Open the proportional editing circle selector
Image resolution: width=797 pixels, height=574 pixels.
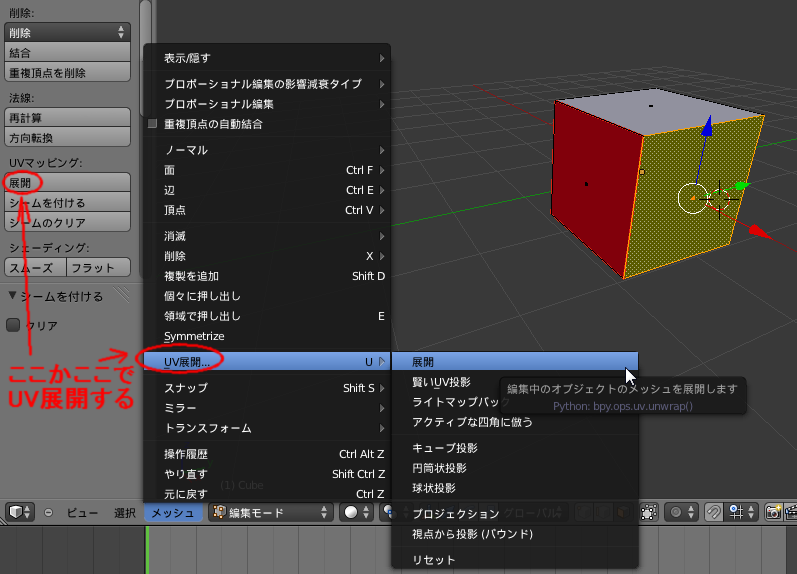pyautogui.click(x=681, y=512)
